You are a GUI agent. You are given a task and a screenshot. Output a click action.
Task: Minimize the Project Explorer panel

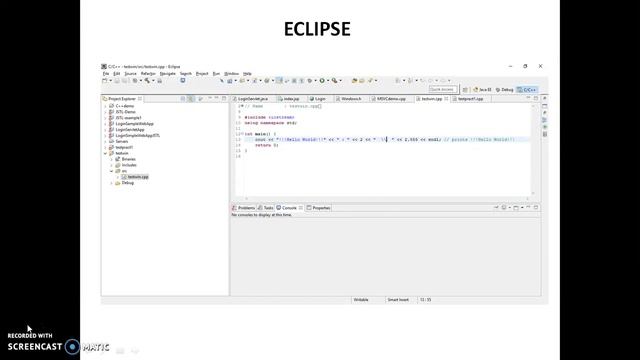click(217, 99)
